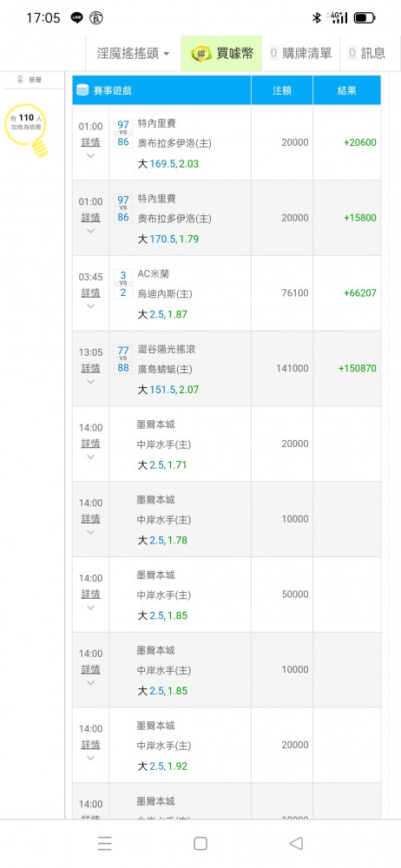Open 詳情 link for AC米蘭 match
This screenshot has width=401, height=868.
tap(91, 293)
